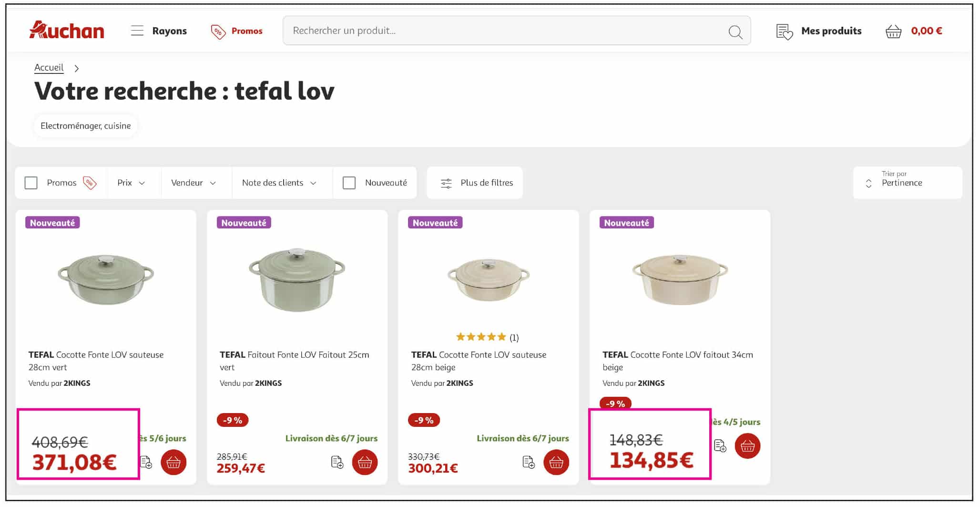
Task: Click the search magnifier icon
Action: pos(735,32)
